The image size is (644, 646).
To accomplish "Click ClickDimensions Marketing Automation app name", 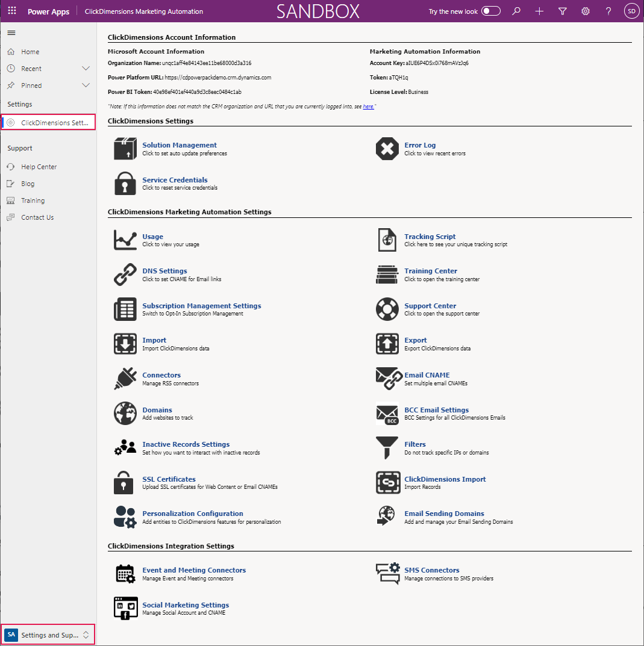I will coord(143,11).
